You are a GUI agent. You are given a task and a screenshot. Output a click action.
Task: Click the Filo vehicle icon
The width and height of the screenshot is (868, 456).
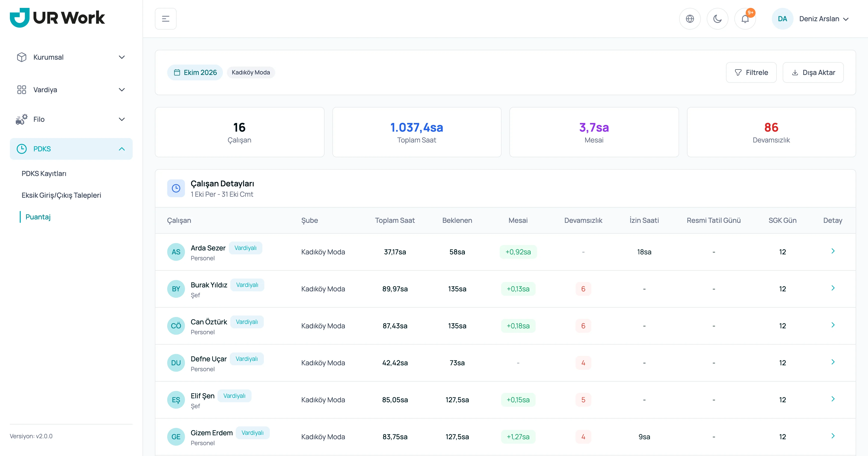[21, 119]
